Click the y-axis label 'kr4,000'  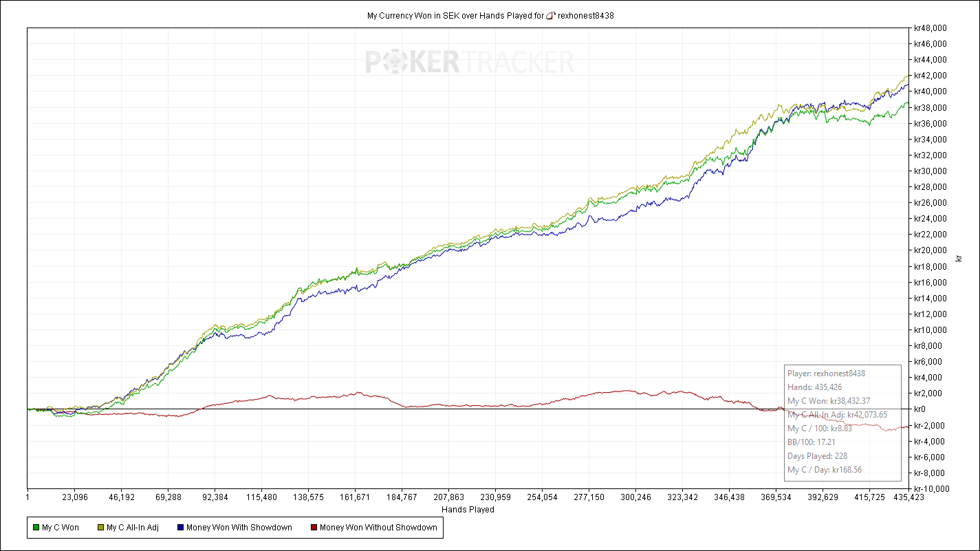[x=926, y=378]
